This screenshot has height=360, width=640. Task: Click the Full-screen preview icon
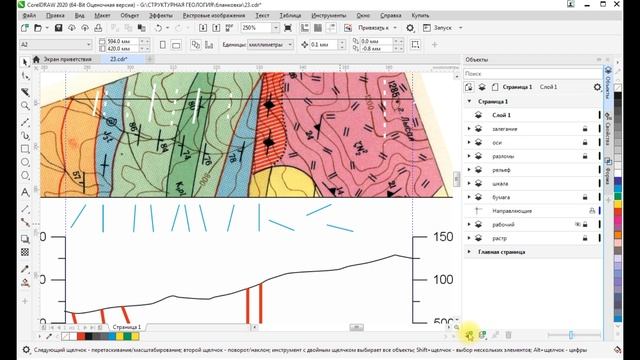coord(288,28)
